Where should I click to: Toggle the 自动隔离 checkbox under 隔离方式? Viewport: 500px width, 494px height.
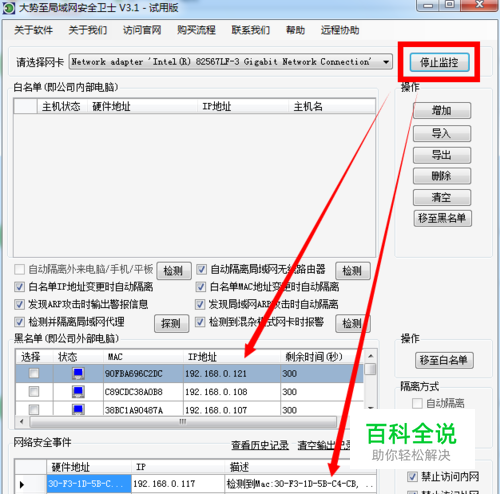pos(417,403)
